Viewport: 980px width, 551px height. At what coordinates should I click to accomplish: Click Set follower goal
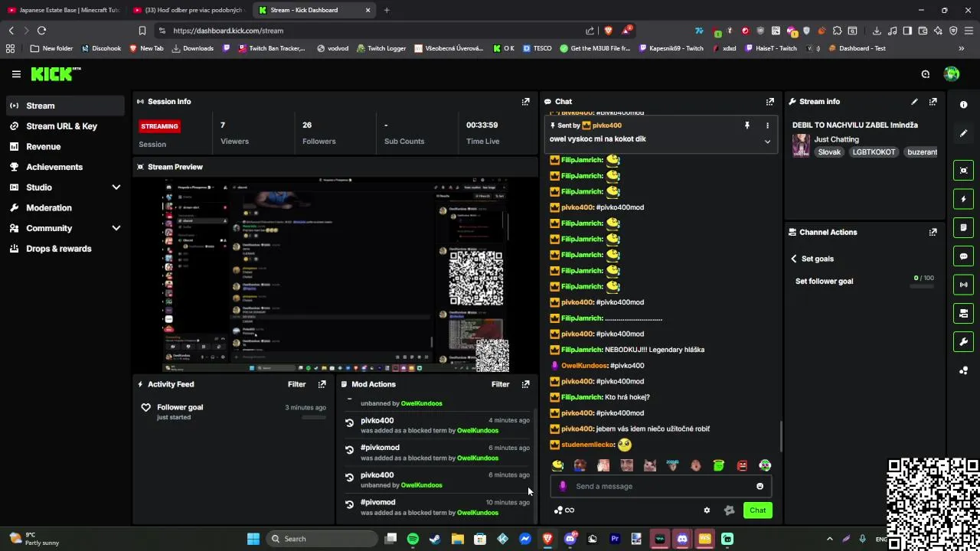pos(824,281)
